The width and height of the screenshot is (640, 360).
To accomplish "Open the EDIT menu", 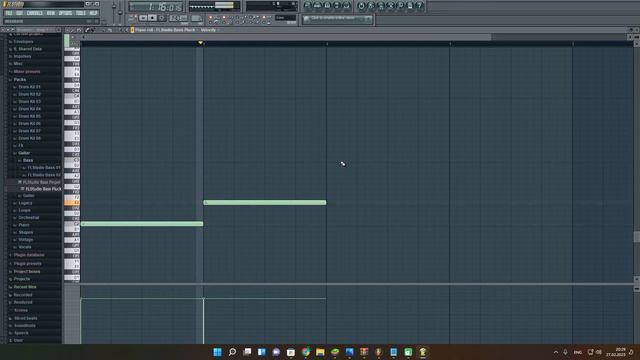I will [19, 13].
